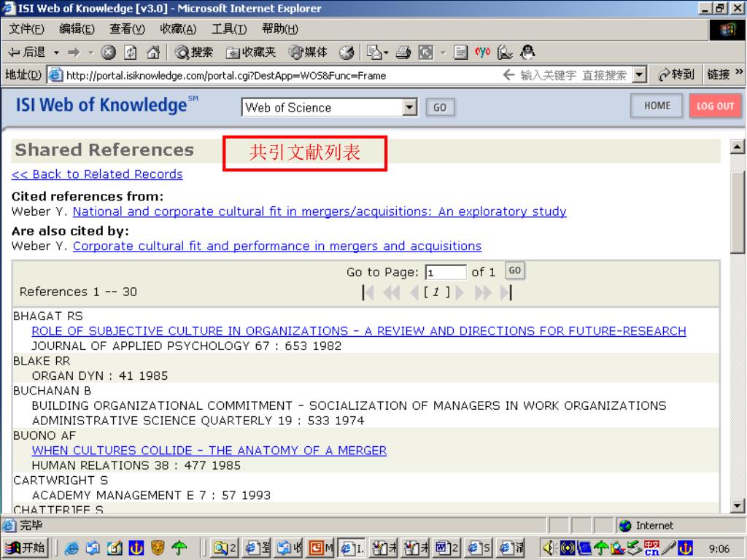This screenshot has height=560, width=747.
Task: Click the 中文 cn input method tray icon
Action: (x=651, y=548)
